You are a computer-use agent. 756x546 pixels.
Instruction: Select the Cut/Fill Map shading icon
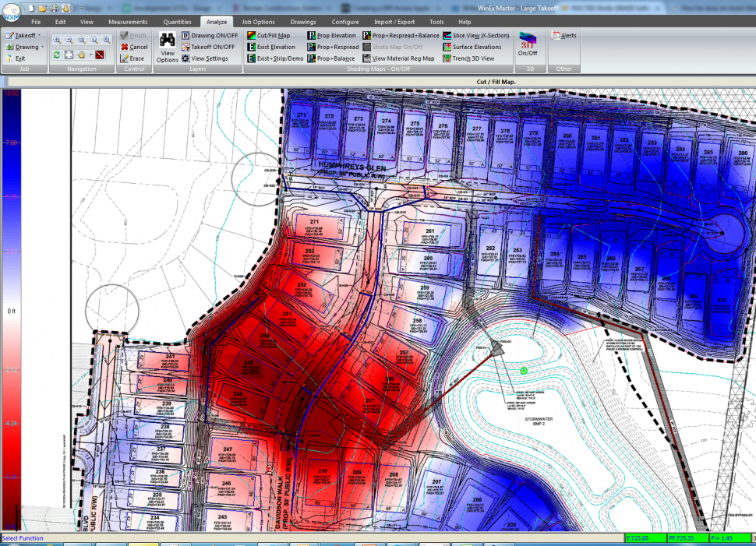[x=251, y=34]
